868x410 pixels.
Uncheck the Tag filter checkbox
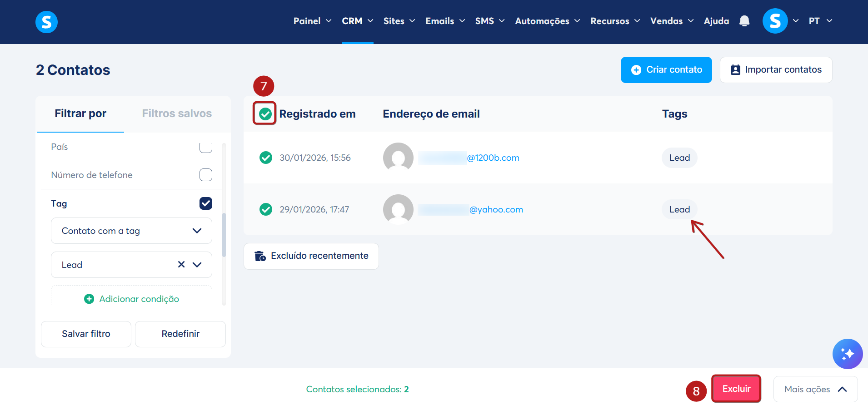pyautogui.click(x=206, y=203)
